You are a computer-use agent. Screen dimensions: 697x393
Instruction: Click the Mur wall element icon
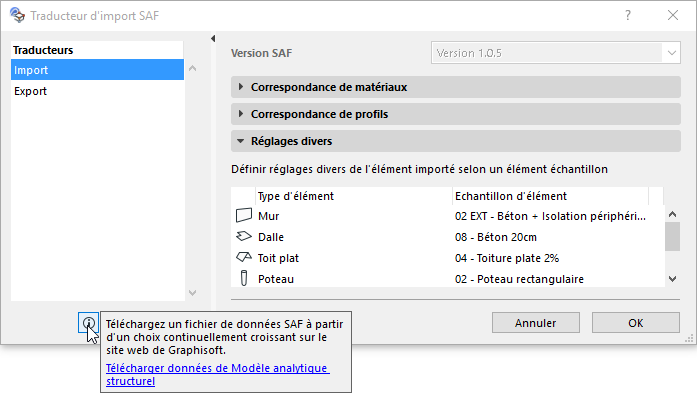click(x=244, y=216)
